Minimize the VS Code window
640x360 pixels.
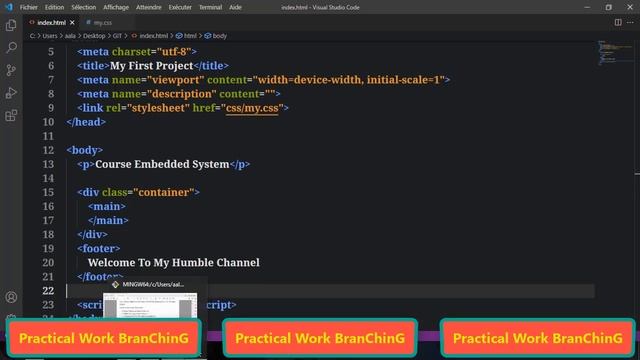pyautogui.click(x=587, y=7)
